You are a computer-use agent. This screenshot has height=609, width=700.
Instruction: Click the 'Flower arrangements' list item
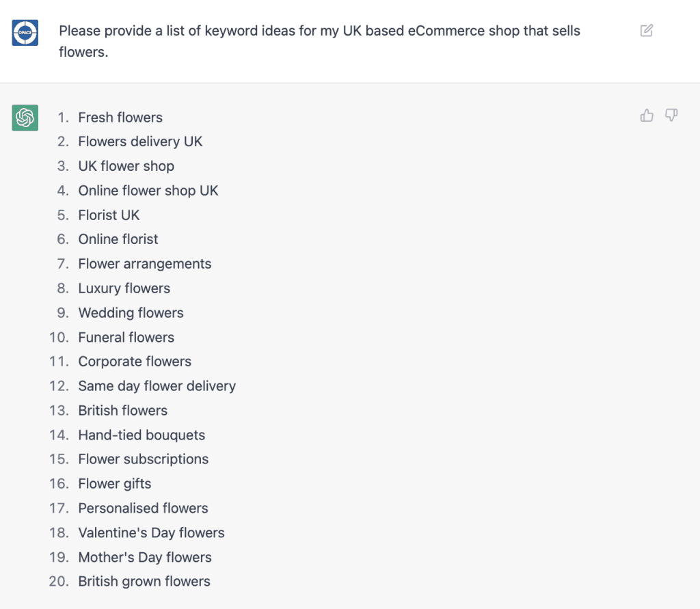click(145, 264)
